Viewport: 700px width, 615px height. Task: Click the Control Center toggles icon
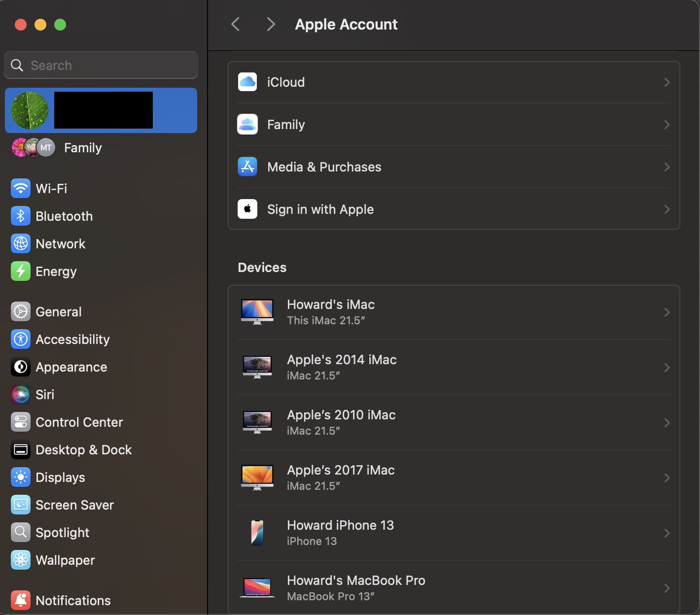tap(21, 422)
